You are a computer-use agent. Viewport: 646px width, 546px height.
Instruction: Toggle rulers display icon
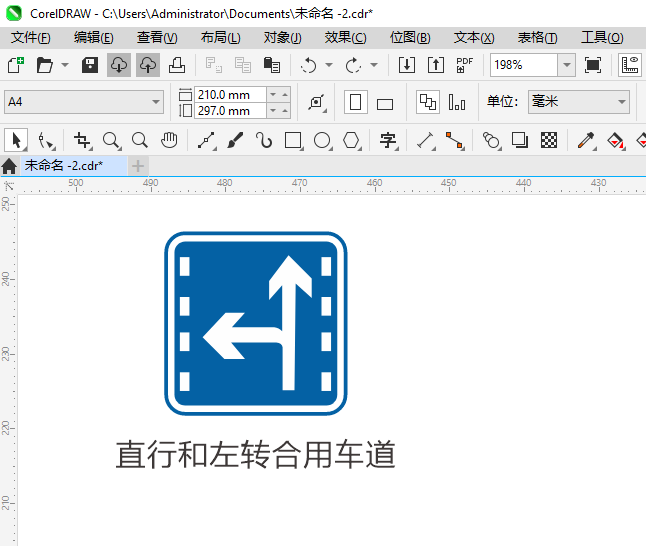point(630,65)
